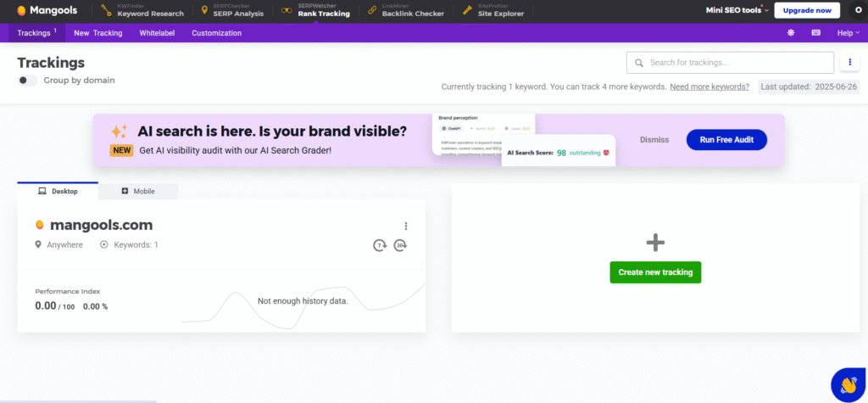Click the Anywhere location text
The image size is (868, 403).
click(x=64, y=244)
